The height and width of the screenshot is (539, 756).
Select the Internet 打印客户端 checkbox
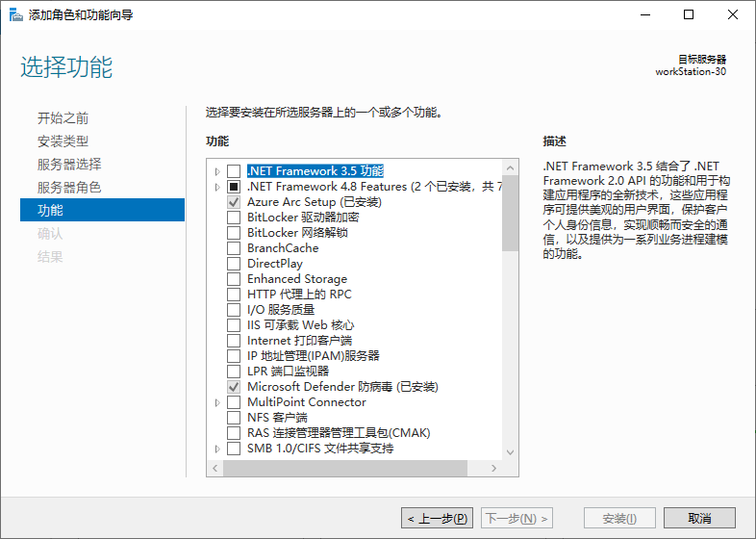234,341
